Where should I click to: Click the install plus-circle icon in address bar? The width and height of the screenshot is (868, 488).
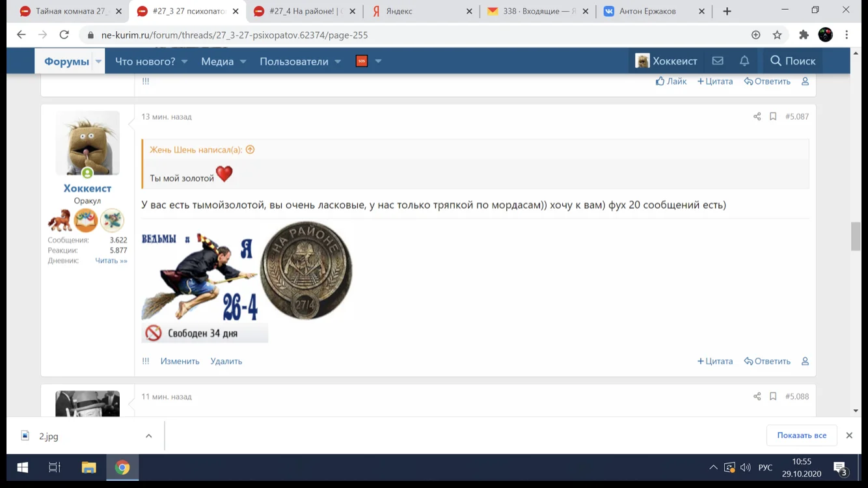[x=755, y=35]
